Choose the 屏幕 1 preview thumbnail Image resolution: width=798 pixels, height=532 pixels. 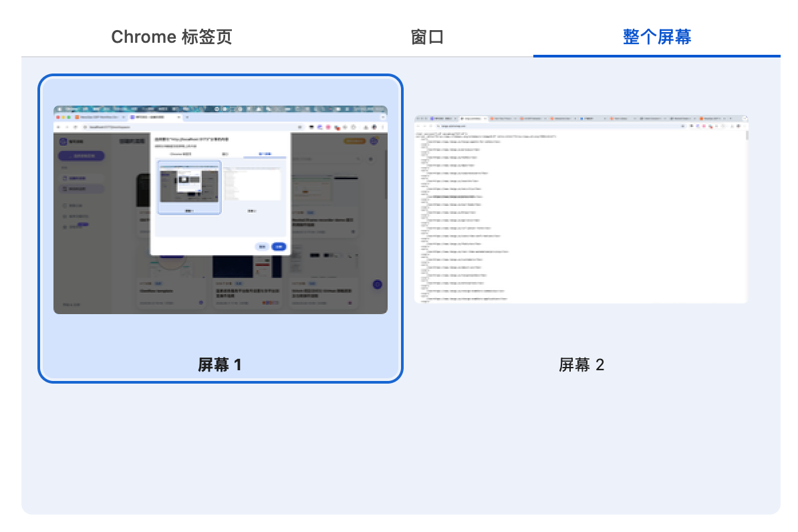click(x=221, y=210)
